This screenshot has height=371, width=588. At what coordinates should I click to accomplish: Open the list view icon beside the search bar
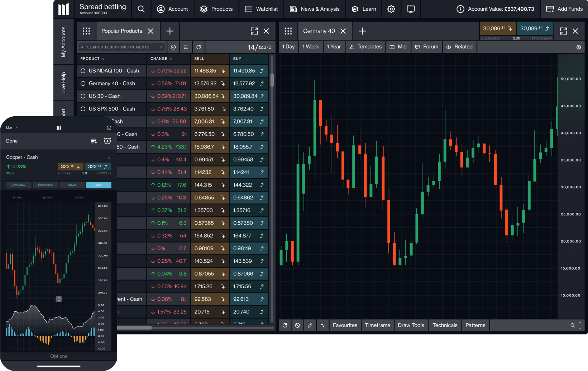pyautogui.click(x=186, y=47)
